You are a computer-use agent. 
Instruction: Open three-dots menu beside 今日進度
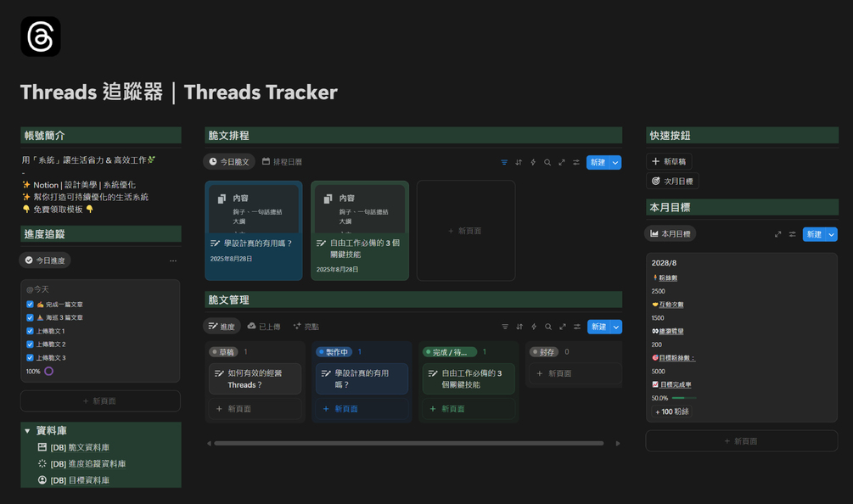(173, 260)
